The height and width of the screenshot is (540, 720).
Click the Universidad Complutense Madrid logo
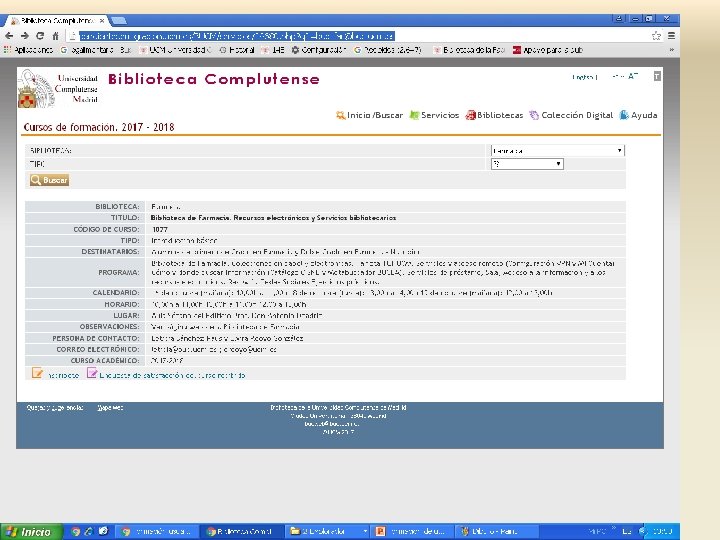coord(58,89)
